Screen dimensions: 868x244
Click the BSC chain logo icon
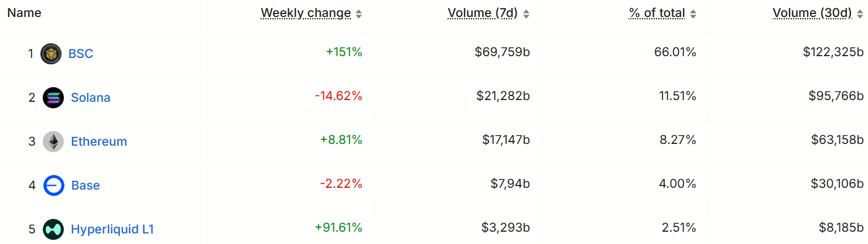[x=51, y=54]
